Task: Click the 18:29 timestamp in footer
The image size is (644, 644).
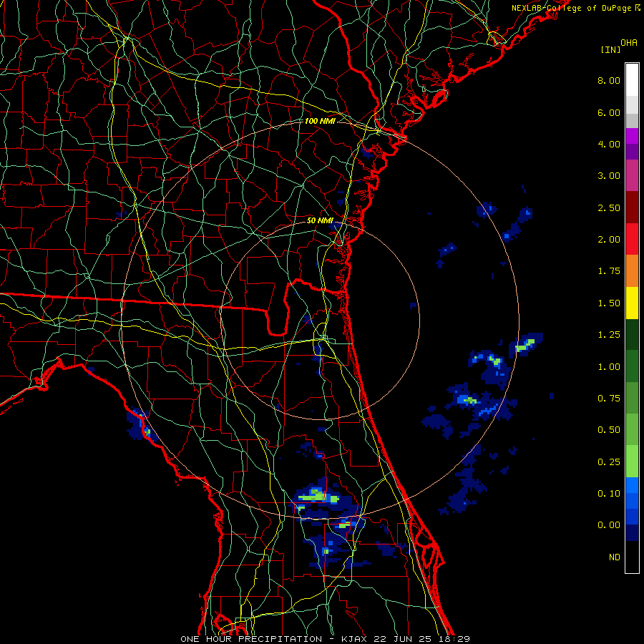Action: pos(454,639)
